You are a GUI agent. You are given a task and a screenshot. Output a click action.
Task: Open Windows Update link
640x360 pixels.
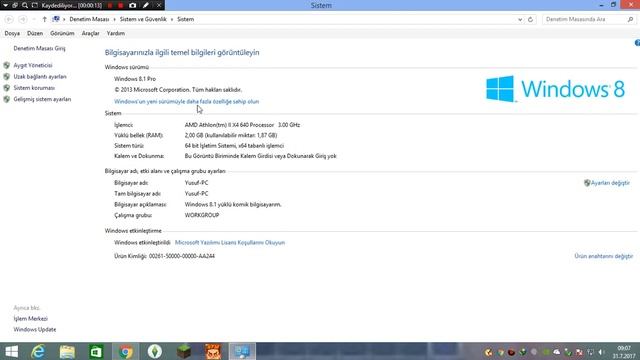35,329
